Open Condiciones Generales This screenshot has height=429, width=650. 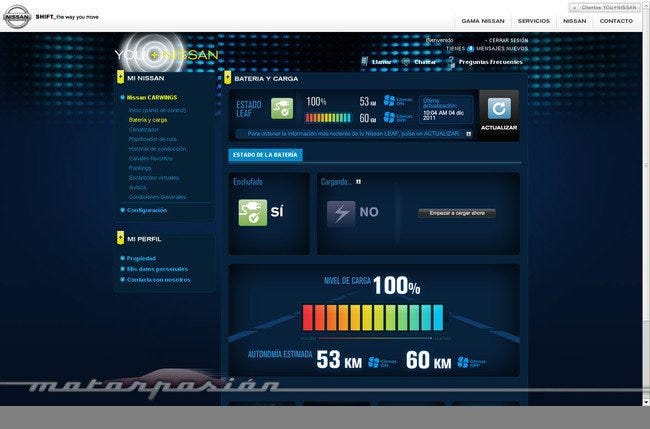(158, 197)
